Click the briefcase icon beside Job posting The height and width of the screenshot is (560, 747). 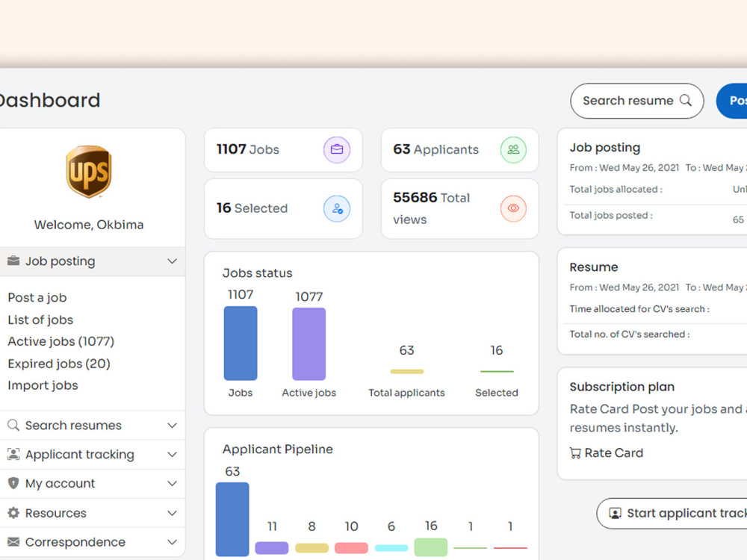[x=13, y=261]
